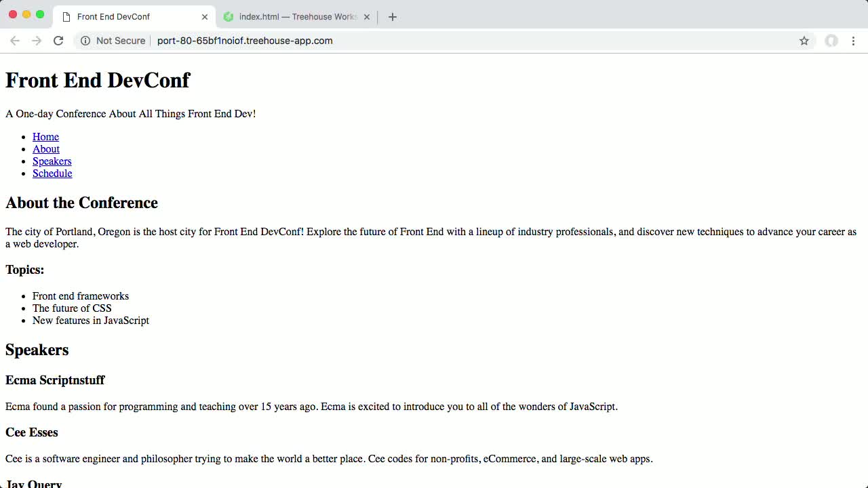
Task: Open the Chrome profile avatar menu
Action: [x=831, y=41]
